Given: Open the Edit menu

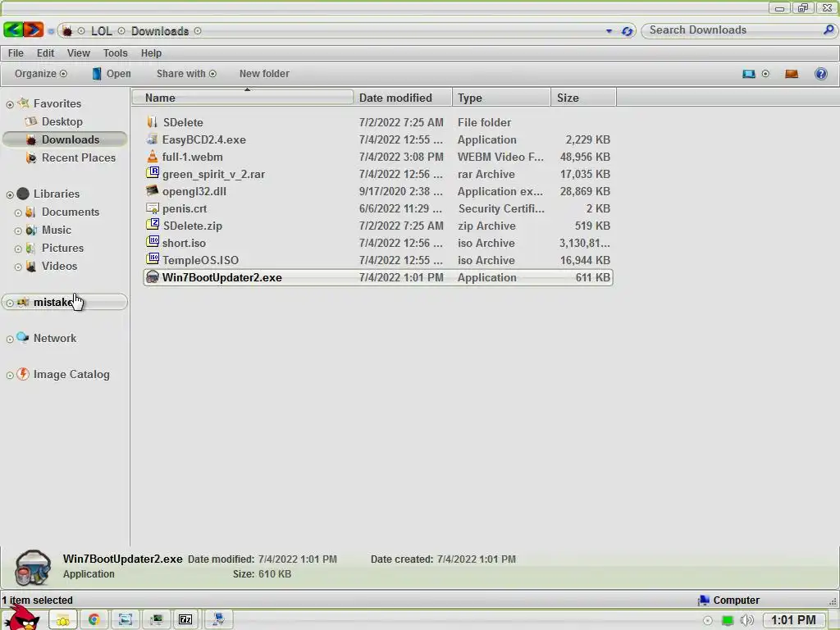Looking at the screenshot, I should coord(46,53).
